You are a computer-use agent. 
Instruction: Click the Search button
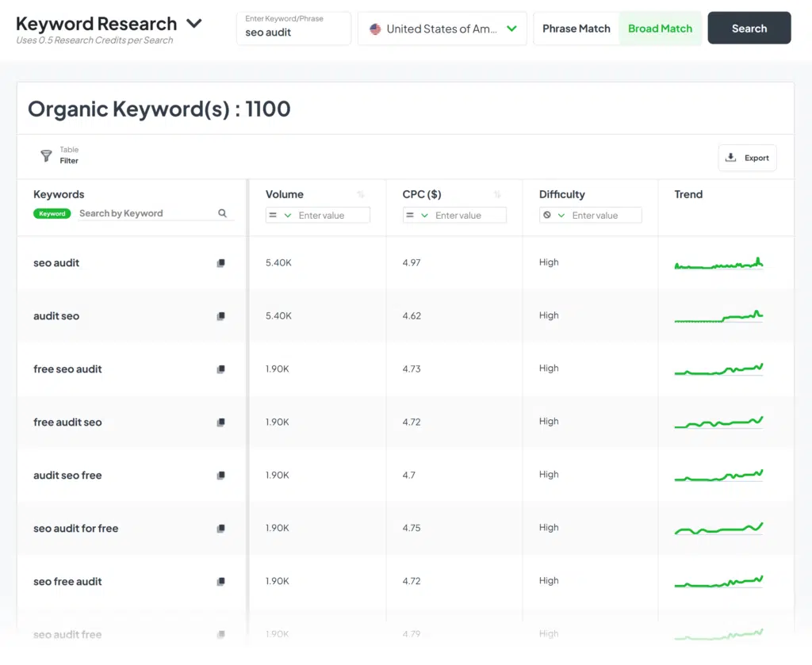coord(749,29)
